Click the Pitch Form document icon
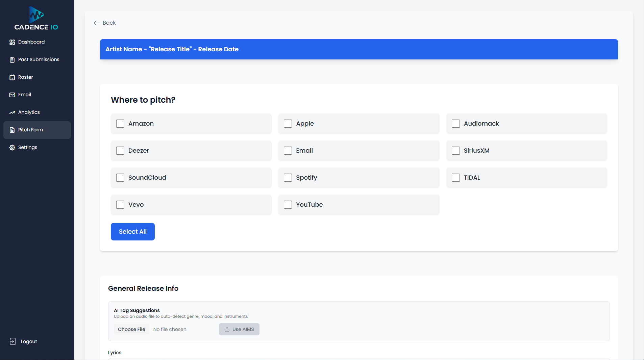The width and height of the screenshot is (644, 360). [x=12, y=130]
